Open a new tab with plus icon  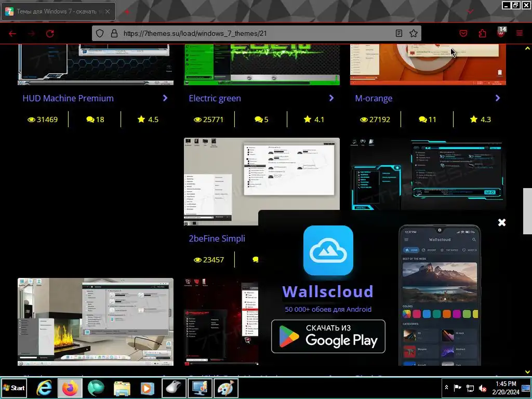click(127, 12)
